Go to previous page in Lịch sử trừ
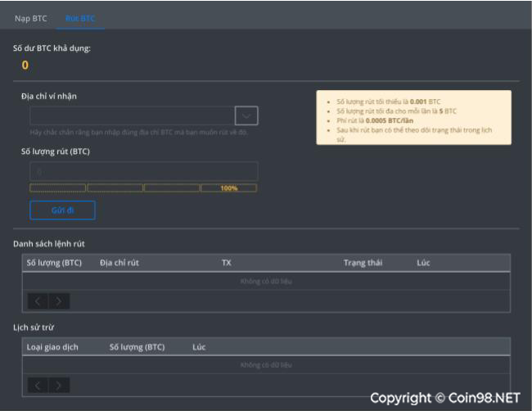This screenshot has width=532, height=411. pos(38,385)
